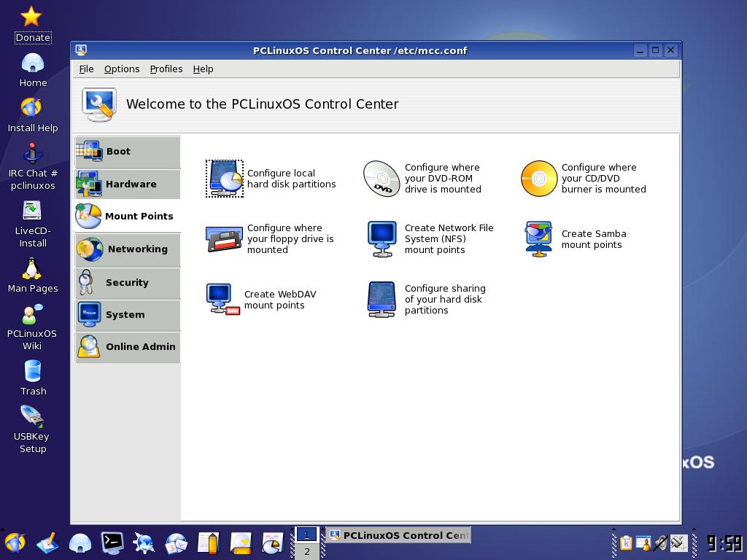Image resolution: width=747 pixels, height=560 pixels.
Task: Click the Donate star desktop icon
Action: [31, 16]
